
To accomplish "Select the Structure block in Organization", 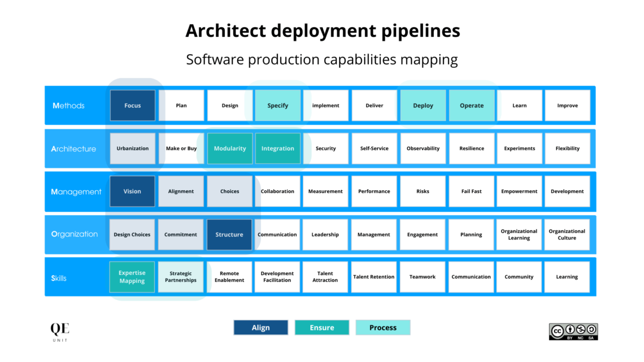I will tap(229, 234).
